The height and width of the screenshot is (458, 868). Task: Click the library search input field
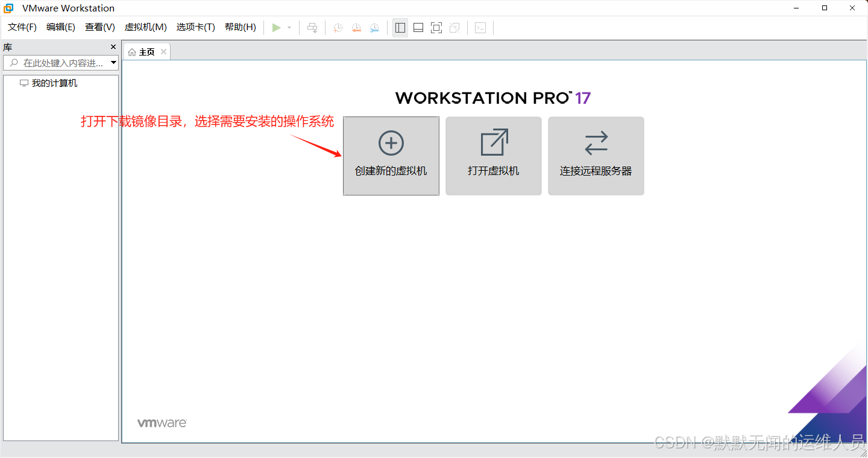tap(60, 63)
